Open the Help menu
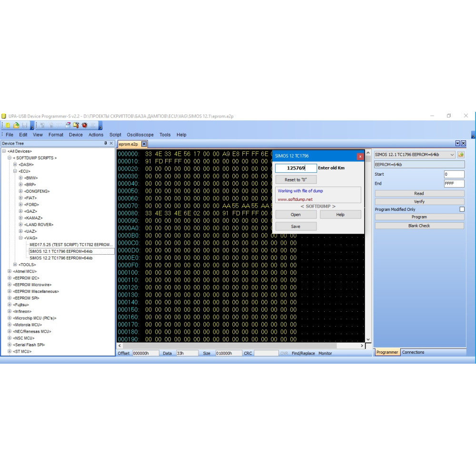 point(181,135)
